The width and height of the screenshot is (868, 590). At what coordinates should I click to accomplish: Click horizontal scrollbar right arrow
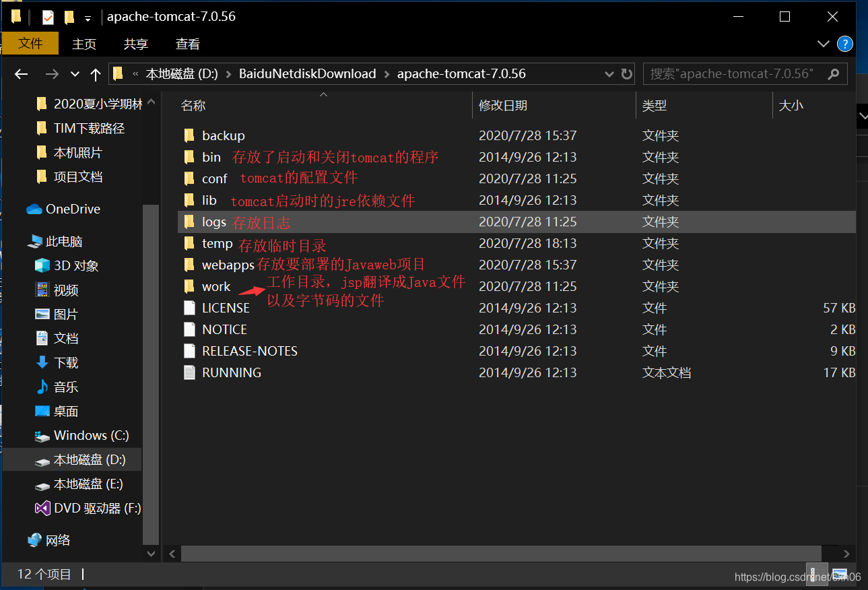pyautogui.click(x=847, y=554)
